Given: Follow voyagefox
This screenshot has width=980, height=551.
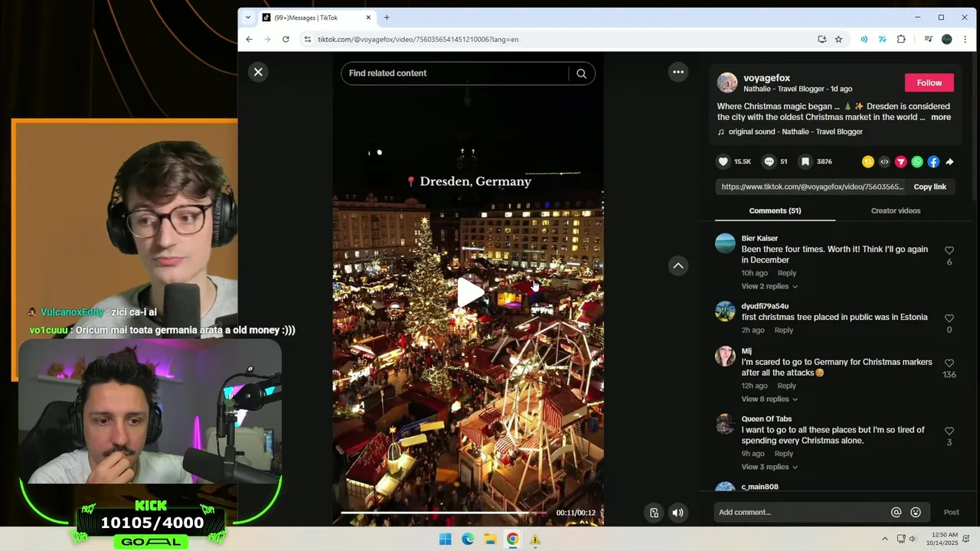Looking at the screenshot, I should (929, 83).
